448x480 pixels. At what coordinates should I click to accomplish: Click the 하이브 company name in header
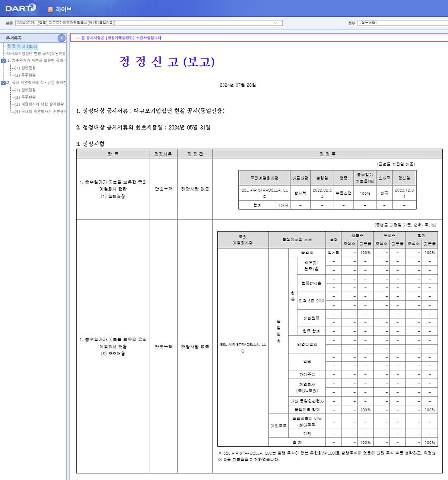point(64,9)
